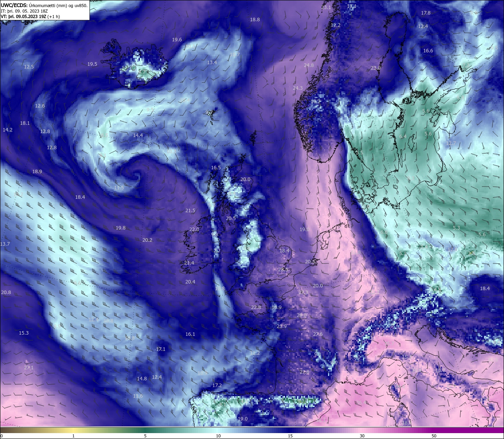This screenshot has width=504, height=439.
Task: Click the valid time line 'VT: þri. 09.05.2023 19Z (+1 h)'
Action: click(30, 17)
